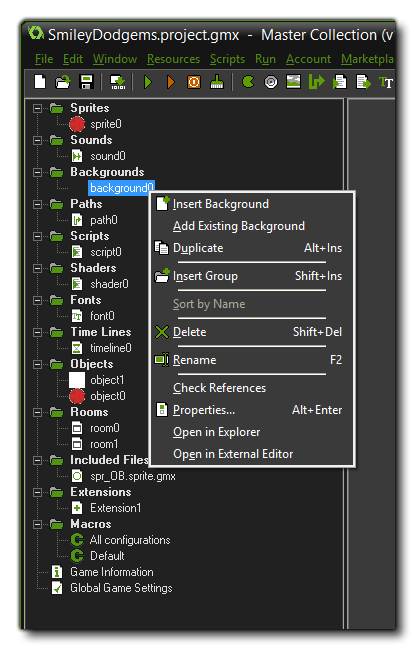
Task: Click the save project disk icon
Action: [86, 82]
